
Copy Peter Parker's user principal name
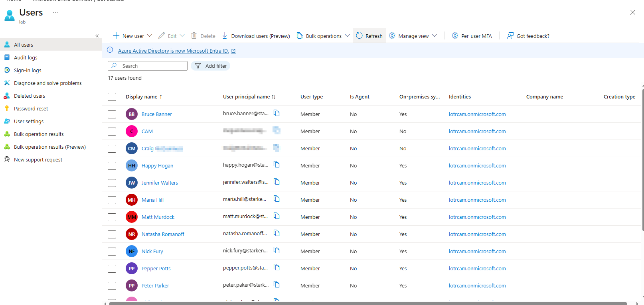click(x=277, y=285)
